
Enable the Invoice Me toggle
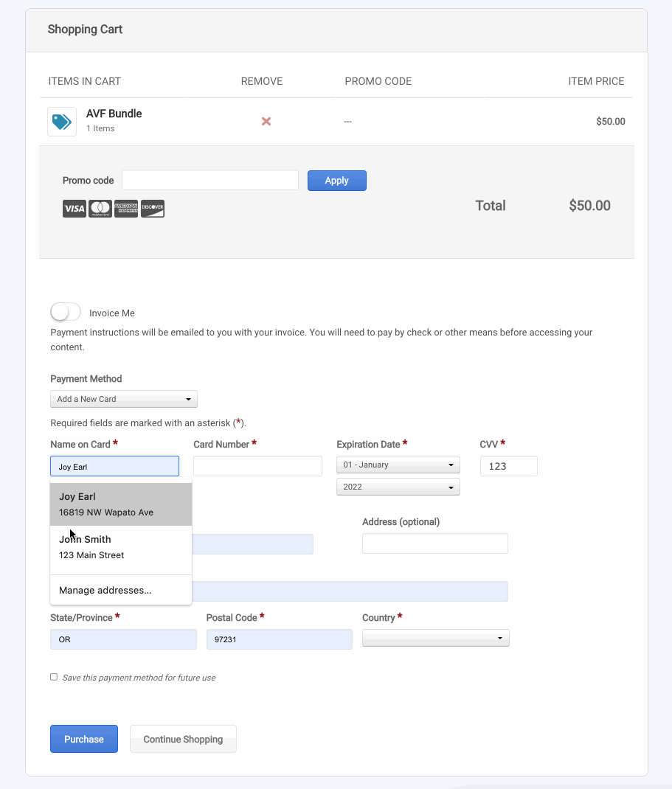[65, 311]
